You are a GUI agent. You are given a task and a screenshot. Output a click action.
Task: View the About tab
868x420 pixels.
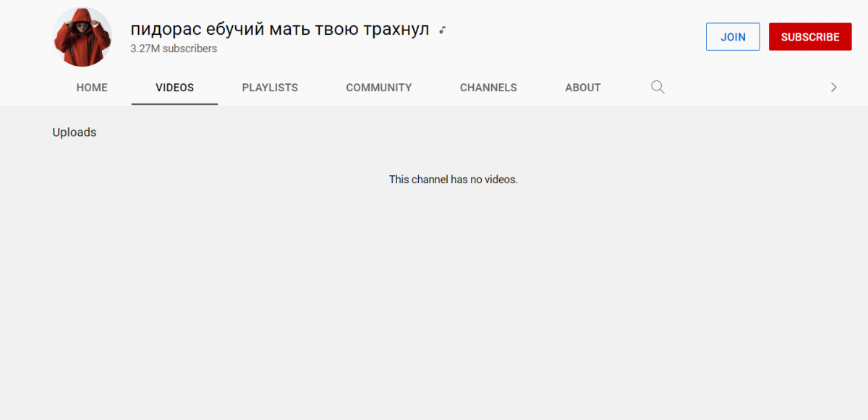(x=582, y=88)
